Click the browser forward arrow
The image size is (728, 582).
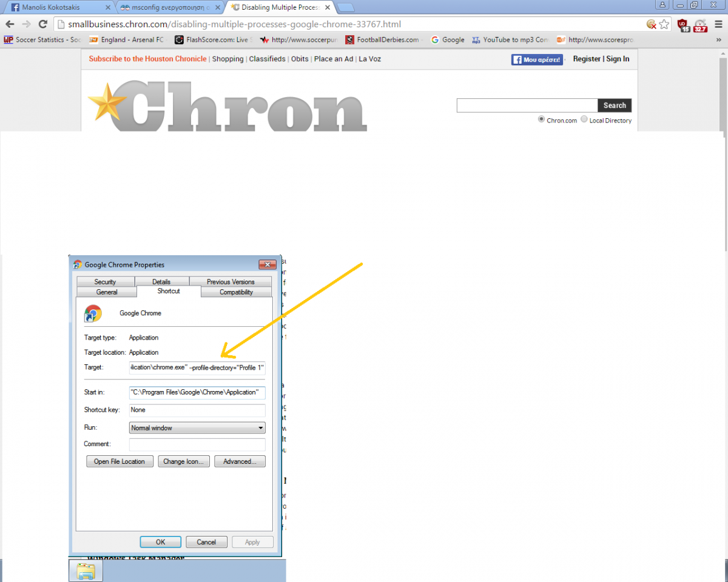point(26,24)
